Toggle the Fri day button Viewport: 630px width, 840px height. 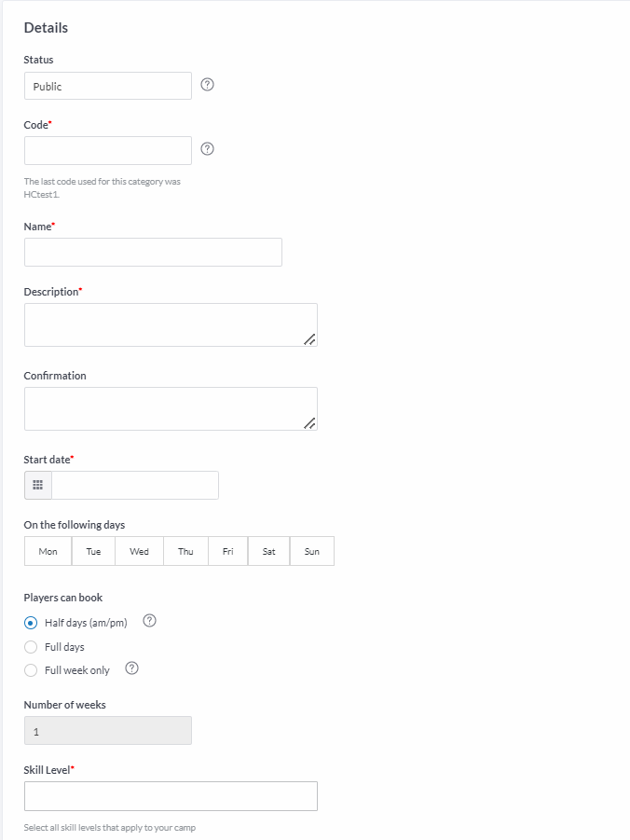[x=228, y=551]
